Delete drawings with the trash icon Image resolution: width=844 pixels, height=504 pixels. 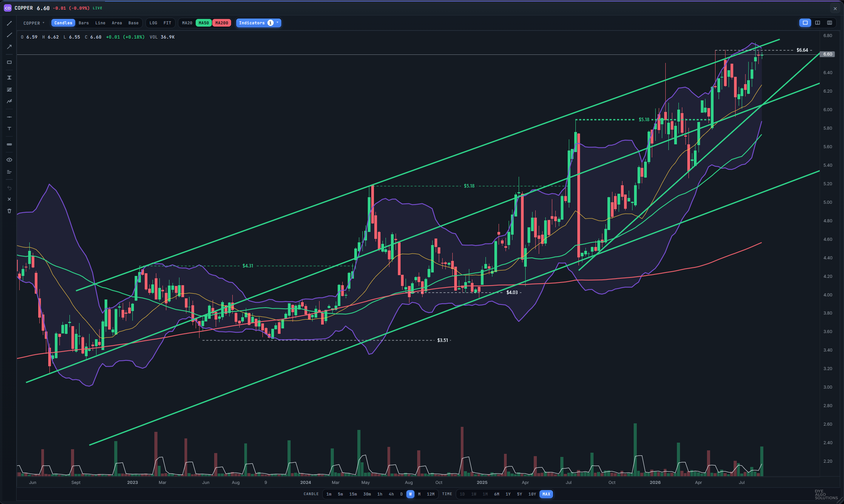point(9,211)
